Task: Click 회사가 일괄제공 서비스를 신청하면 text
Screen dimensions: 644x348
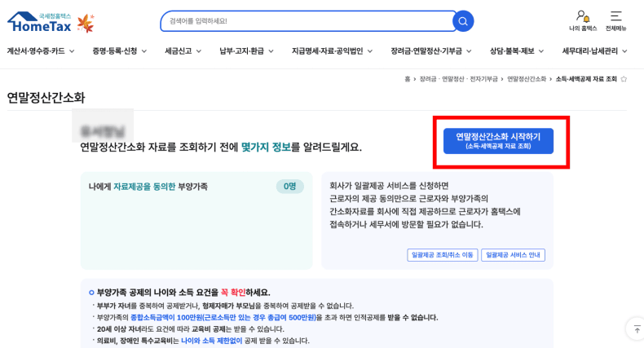Action: 389,186
